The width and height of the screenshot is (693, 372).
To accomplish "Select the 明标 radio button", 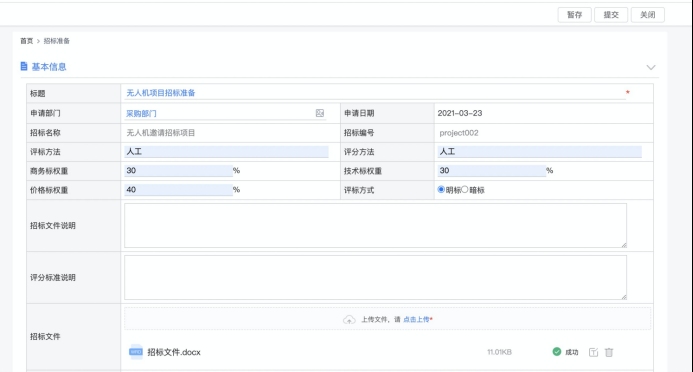I will 441,190.
